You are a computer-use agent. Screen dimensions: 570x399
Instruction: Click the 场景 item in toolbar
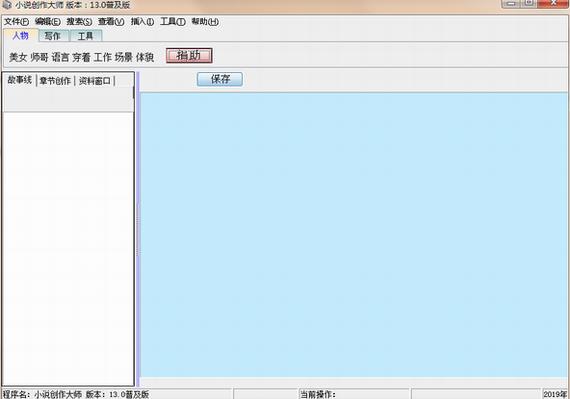point(124,57)
